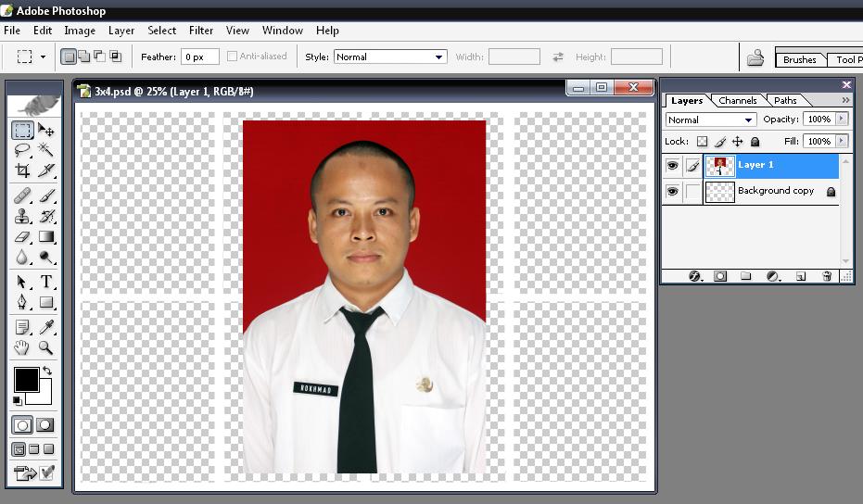
Task: Open Fill slider arrow
Action: 841,142
